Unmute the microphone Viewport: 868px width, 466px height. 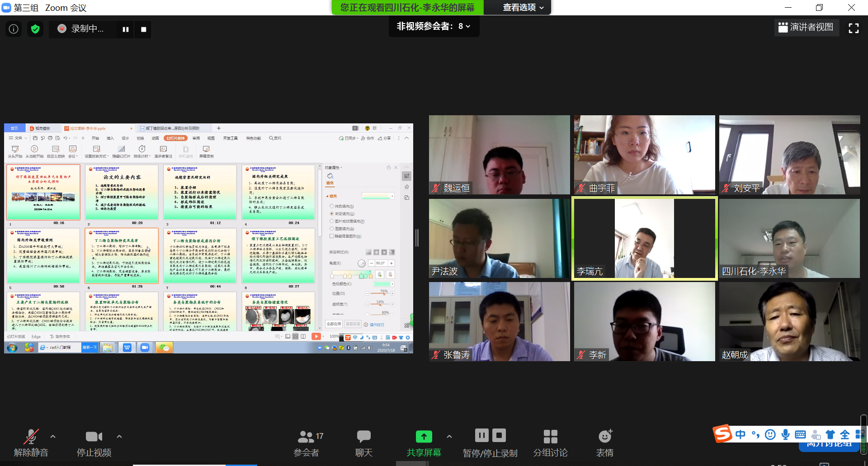click(x=31, y=442)
